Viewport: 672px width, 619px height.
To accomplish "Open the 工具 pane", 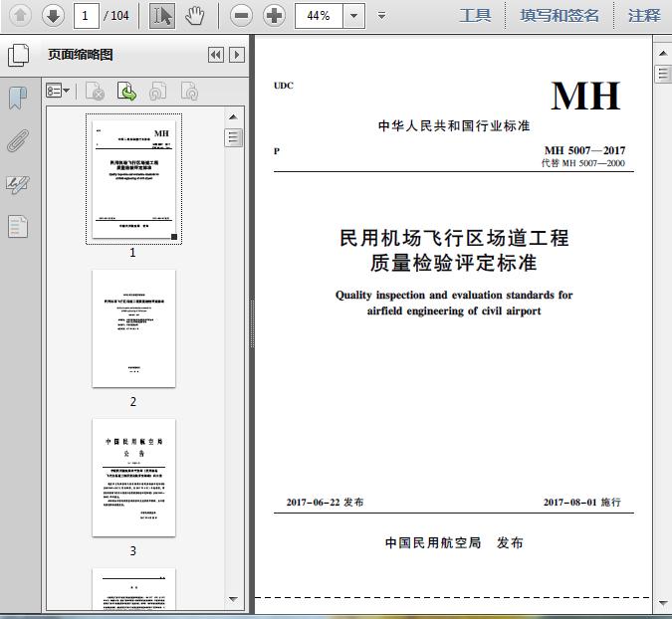I will pos(475,15).
